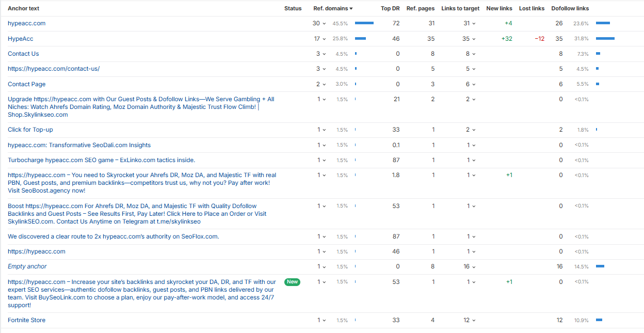
Task: Click the 45.5% referring domains bar
Action: [364, 23]
